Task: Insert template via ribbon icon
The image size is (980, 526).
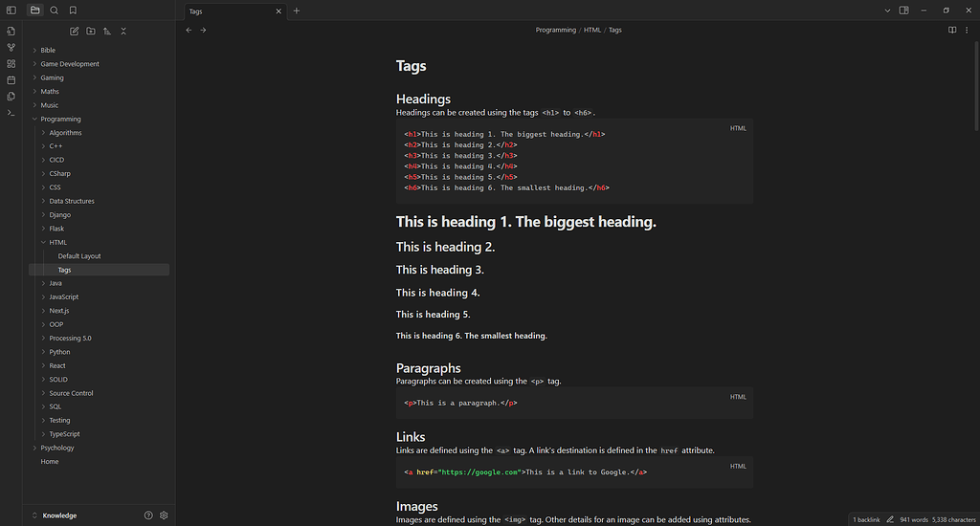Action: (x=11, y=97)
